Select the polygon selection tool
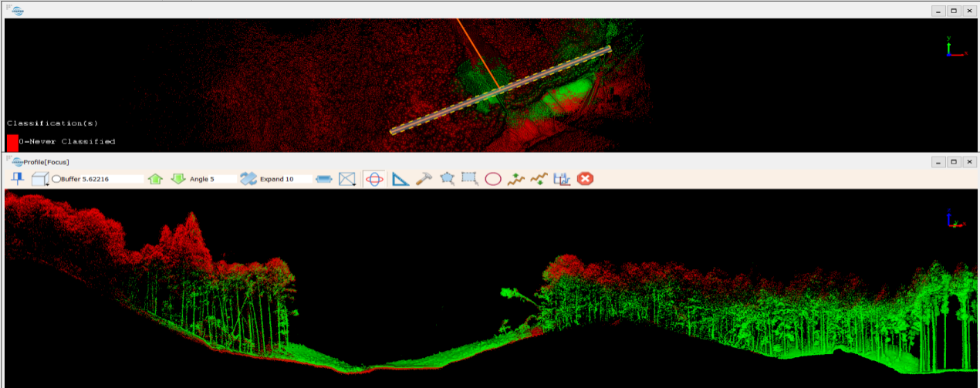This screenshot has height=388, width=980. pyautogui.click(x=447, y=179)
